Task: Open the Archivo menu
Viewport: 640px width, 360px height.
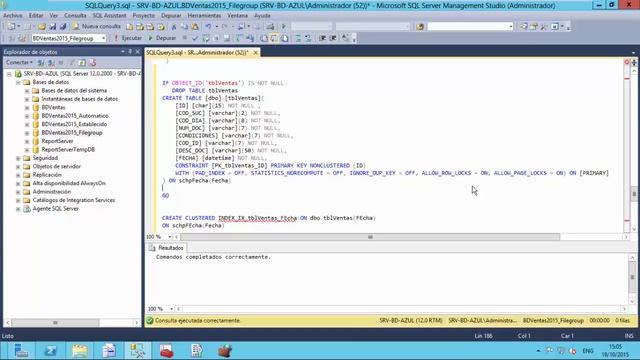Action: (13, 16)
